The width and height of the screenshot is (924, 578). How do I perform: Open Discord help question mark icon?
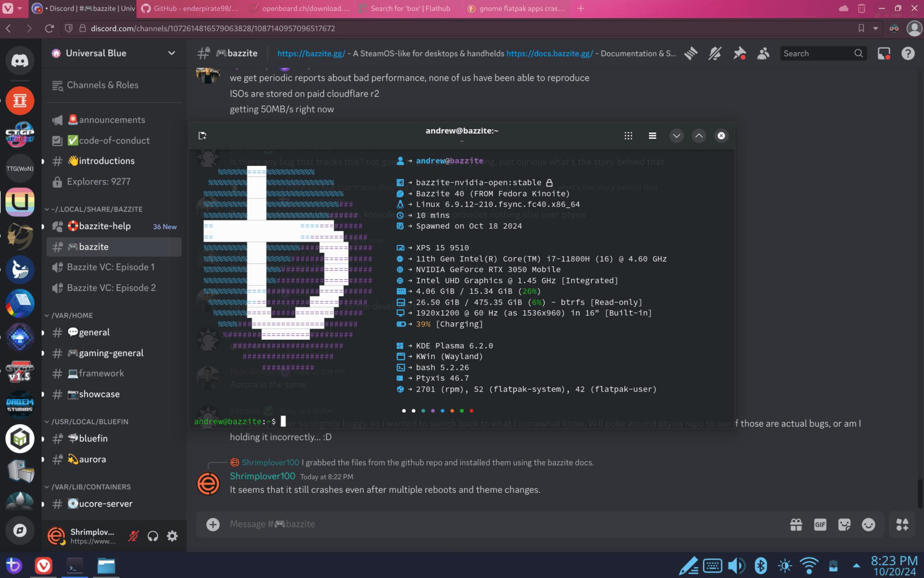(908, 54)
